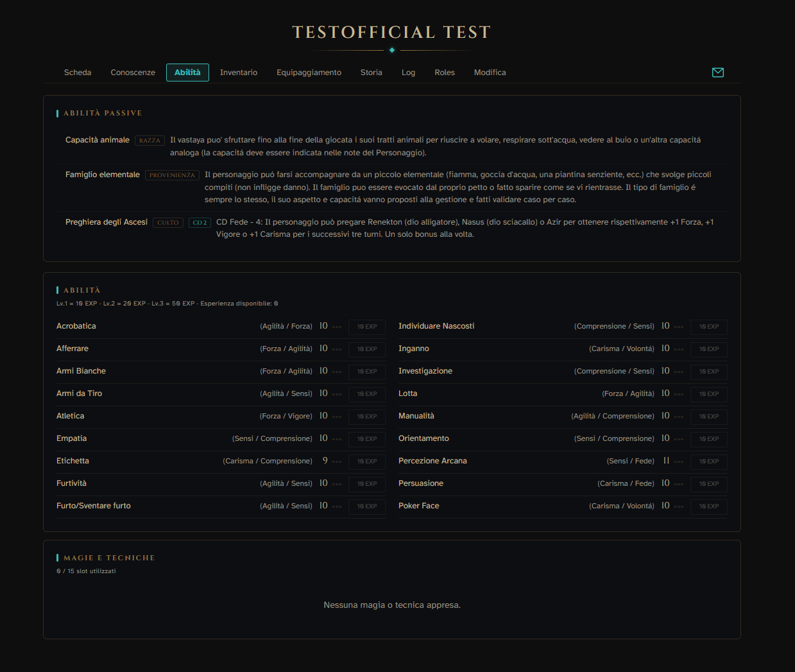Click the Orientamento skill name
This screenshot has width=795, height=672.
423,438
